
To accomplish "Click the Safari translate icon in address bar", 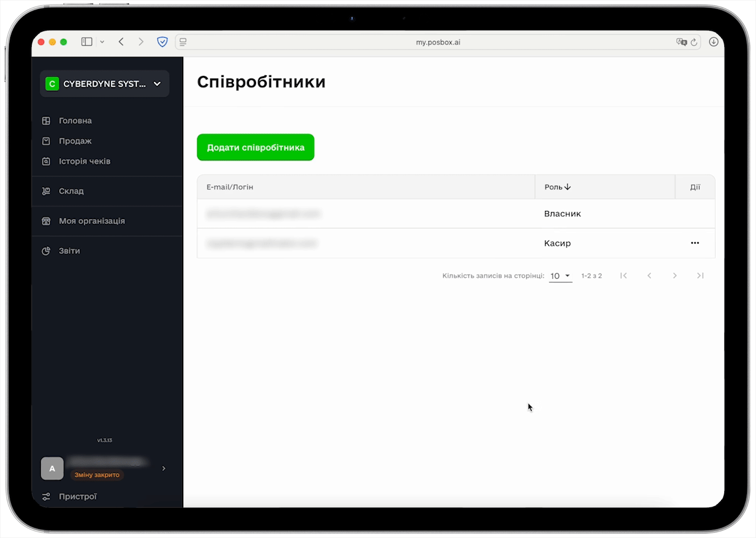I will click(x=681, y=42).
